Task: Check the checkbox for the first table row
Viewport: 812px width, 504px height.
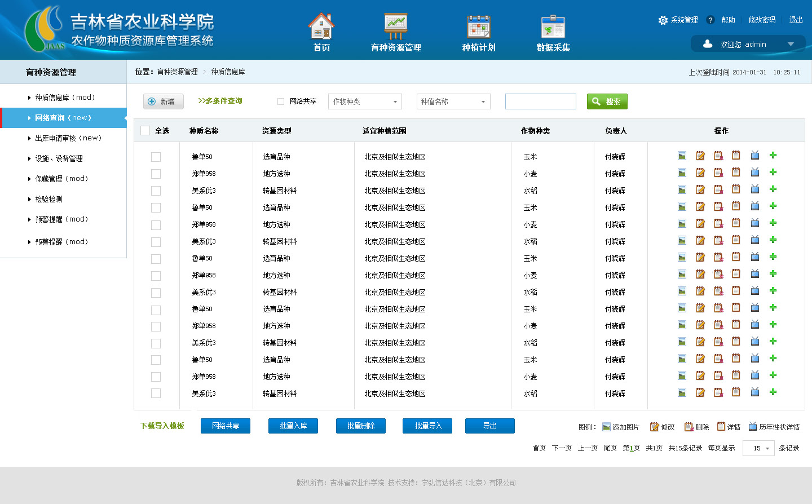Action: [x=156, y=157]
